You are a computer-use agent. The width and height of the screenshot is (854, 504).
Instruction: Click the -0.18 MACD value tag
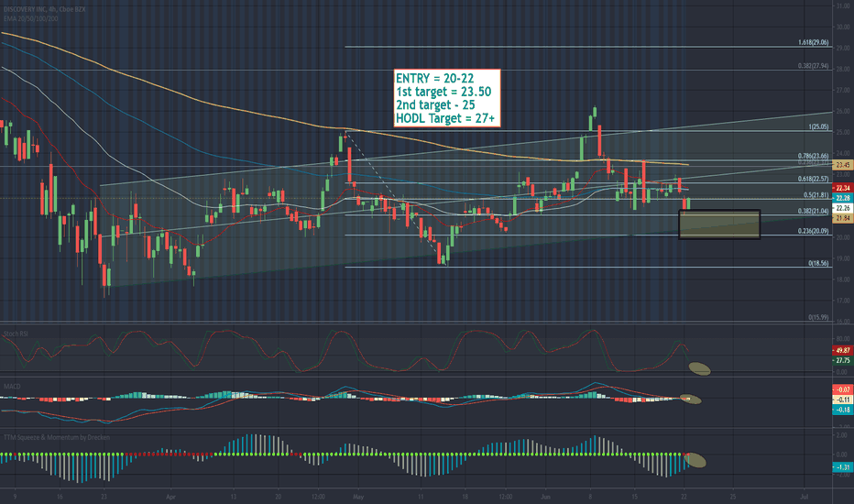843,410
